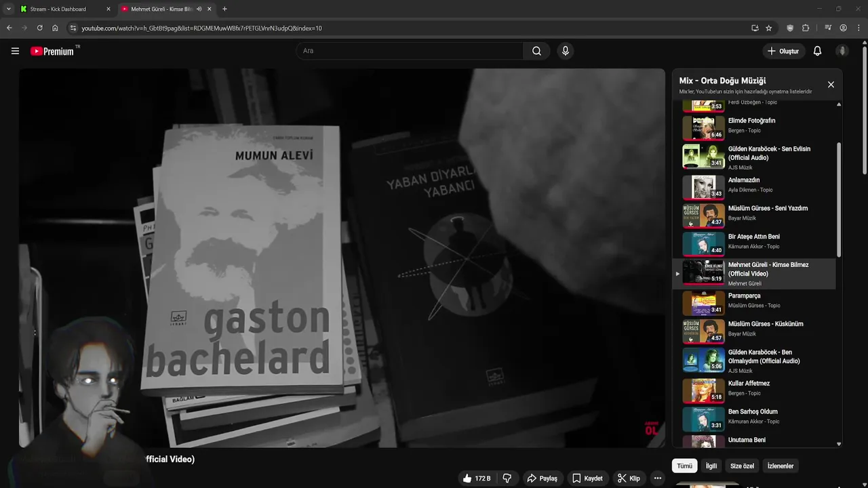Play Anlamazdın by Ayla Dikmen

(x=754, y=186)
